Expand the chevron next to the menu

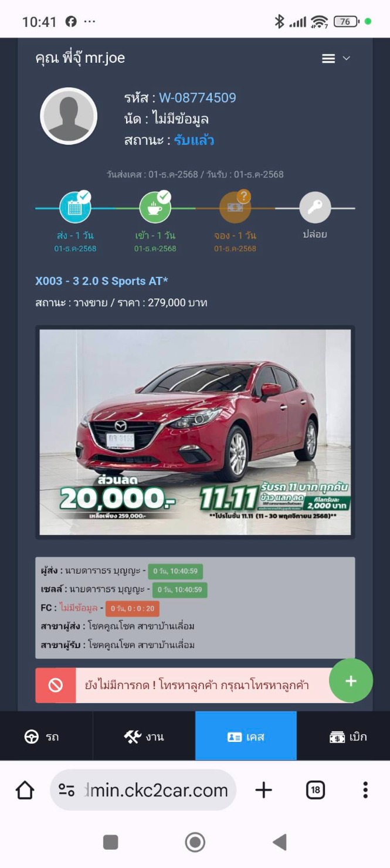pos(346,59)
